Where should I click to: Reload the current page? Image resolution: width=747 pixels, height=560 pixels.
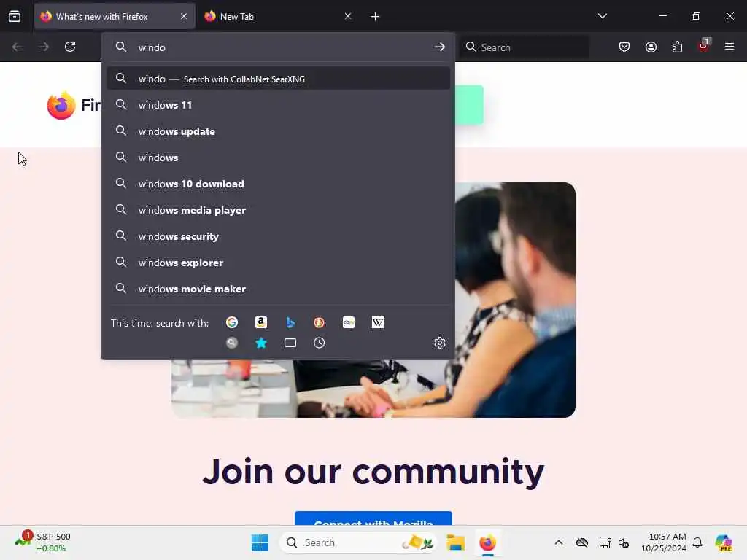[70, 47]
